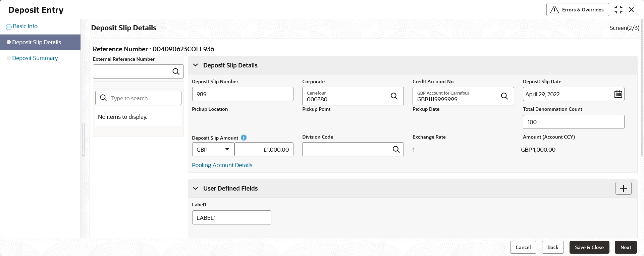Image resolution: width=644 pixels, height=256 pixels.
Task: Select the Deposit Slip Details step
Action: [37, 42]
